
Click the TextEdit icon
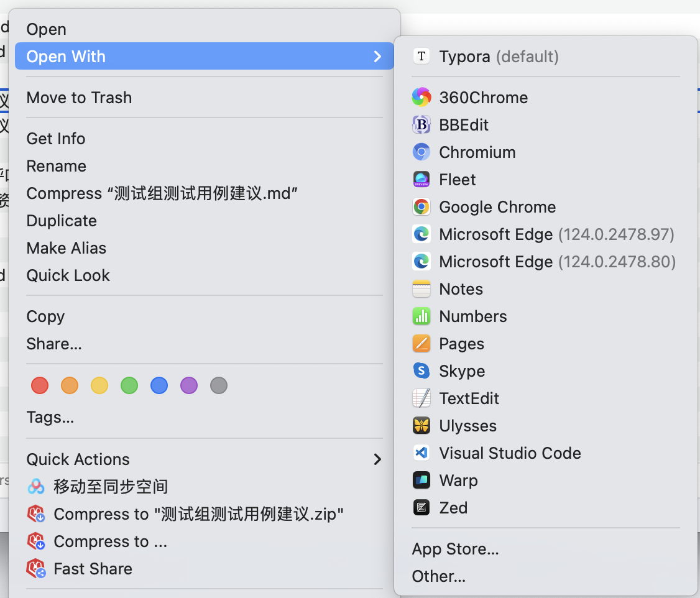[421, 398]
